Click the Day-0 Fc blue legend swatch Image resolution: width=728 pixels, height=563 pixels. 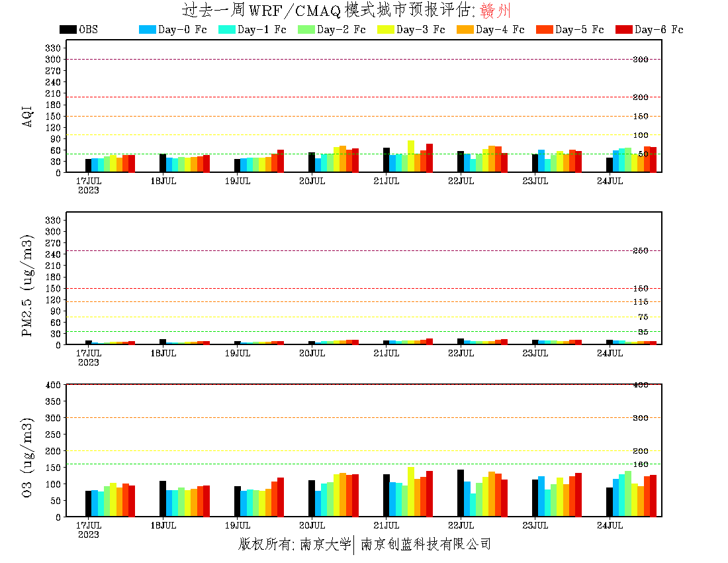tap(147, 29)
